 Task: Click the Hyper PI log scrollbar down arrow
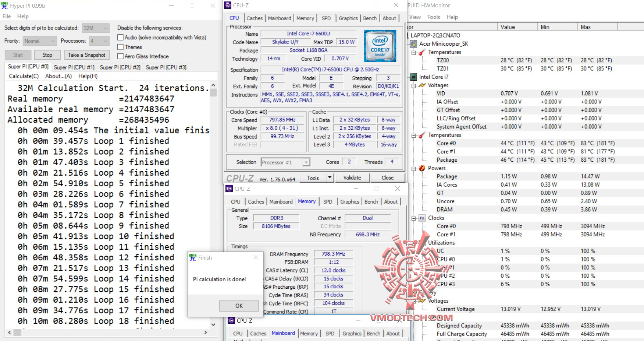click(x=213, y=324)
